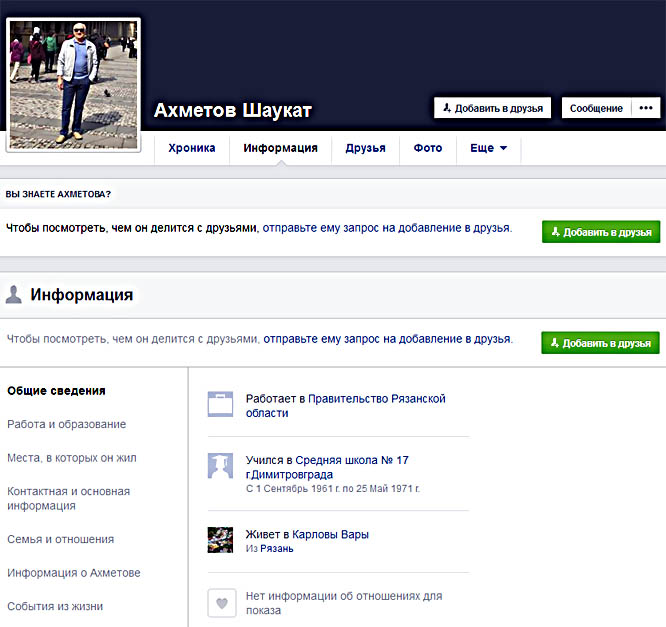Click the graduation cap education icon

click(220, 466)
